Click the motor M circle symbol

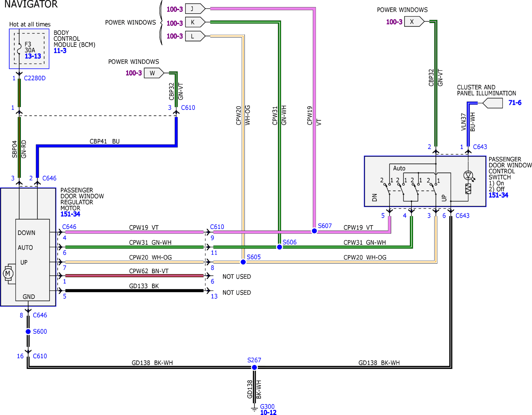click(x=8, y=274)
